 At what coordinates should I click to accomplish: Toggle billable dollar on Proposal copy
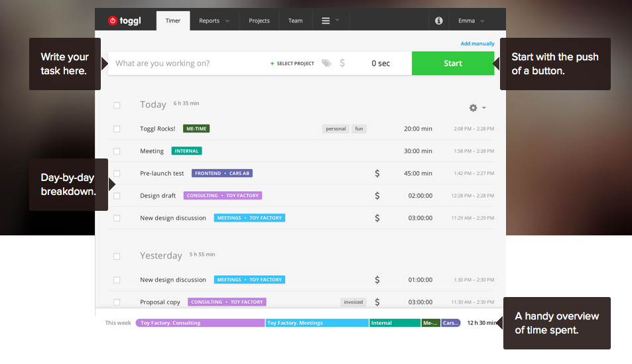click(377, 302)
